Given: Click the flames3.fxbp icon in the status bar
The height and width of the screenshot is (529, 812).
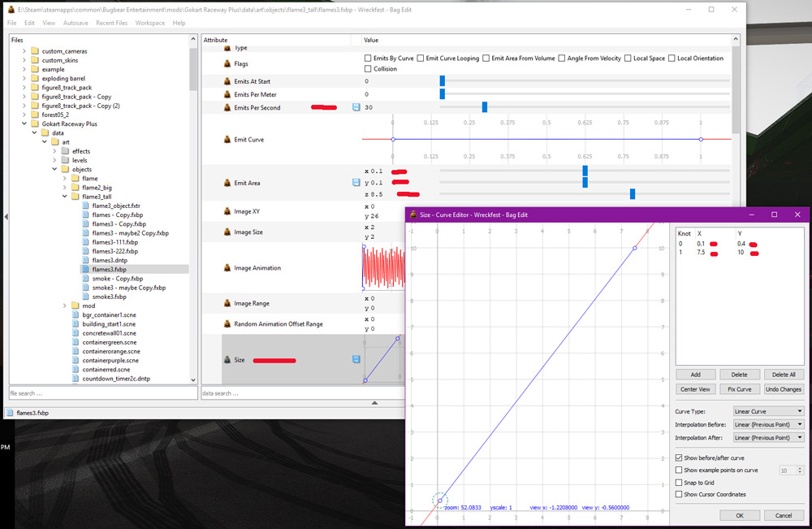Looking at the screenshot, I should pyautogui.click(x=11, y=413).
